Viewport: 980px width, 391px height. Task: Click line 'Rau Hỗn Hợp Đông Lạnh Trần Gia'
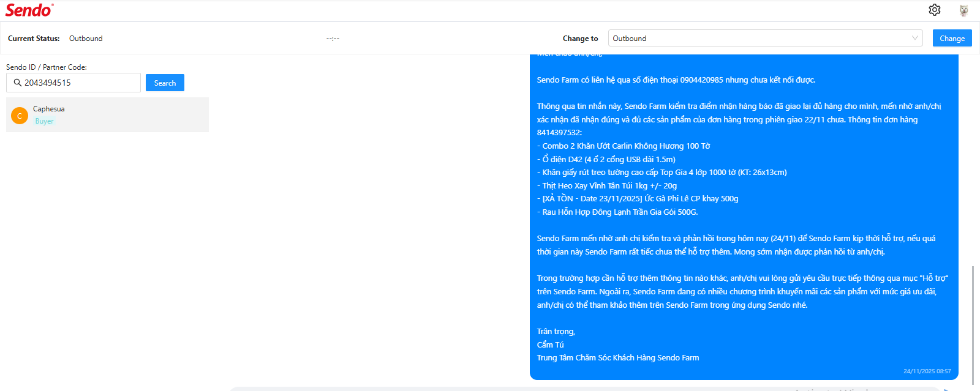(x=617, y=212)
